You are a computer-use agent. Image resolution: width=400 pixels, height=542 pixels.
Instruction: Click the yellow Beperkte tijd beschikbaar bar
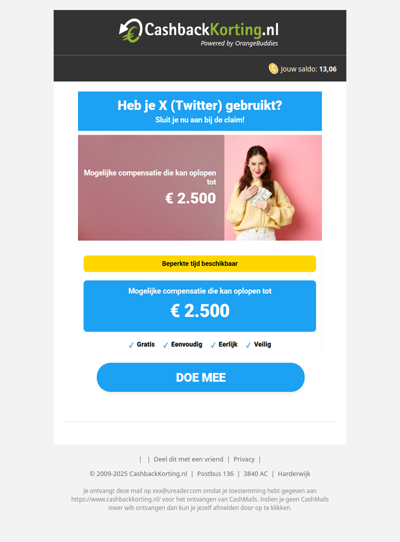tap(200, 264)
